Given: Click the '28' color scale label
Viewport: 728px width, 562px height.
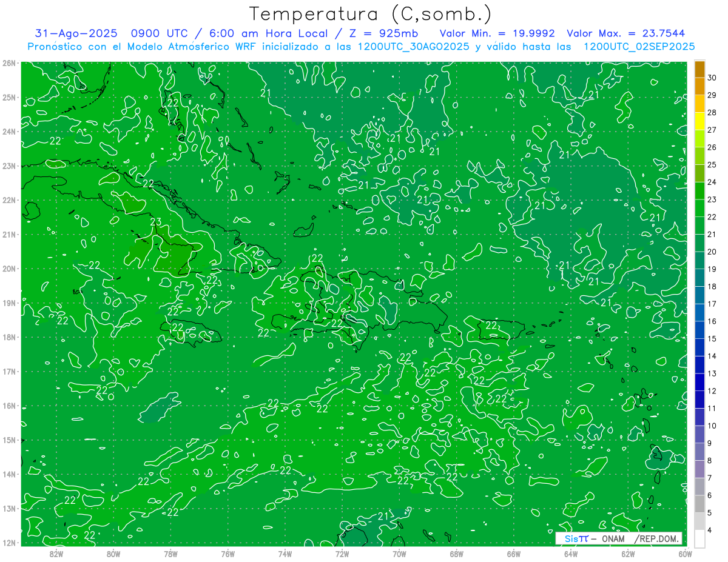Looking at the screenshot, I should (x=712, y=113).
